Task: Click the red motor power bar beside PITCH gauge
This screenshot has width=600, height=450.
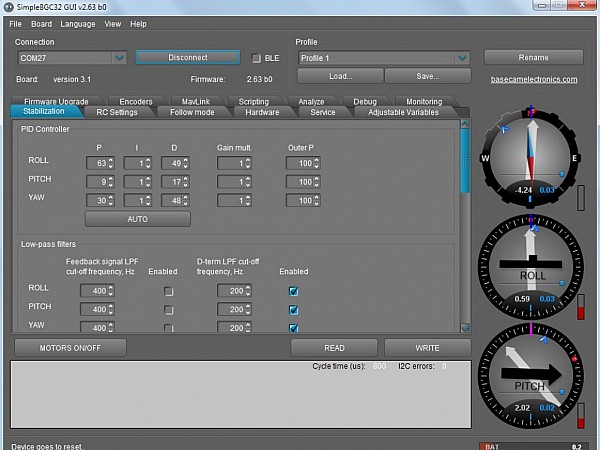Action: click(582, 414)
